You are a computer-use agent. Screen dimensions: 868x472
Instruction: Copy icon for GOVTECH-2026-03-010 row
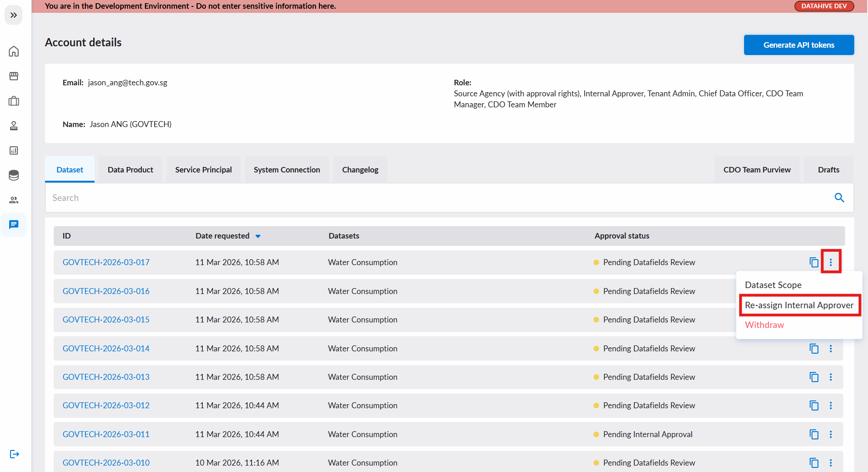[x=814, y=463]
